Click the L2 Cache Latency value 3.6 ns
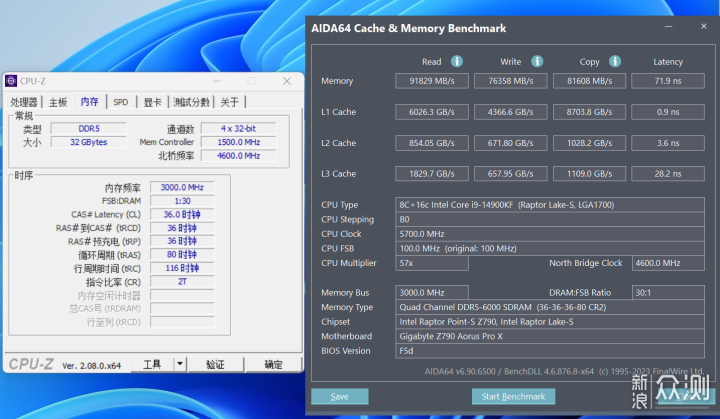Screen dimensions: 720x419 point(668,143)
